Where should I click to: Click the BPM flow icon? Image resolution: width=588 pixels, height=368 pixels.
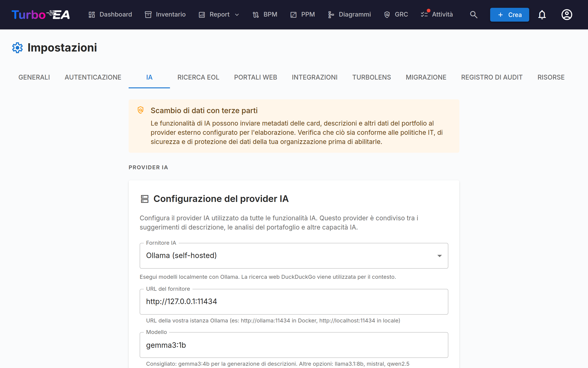click(256, 14)
